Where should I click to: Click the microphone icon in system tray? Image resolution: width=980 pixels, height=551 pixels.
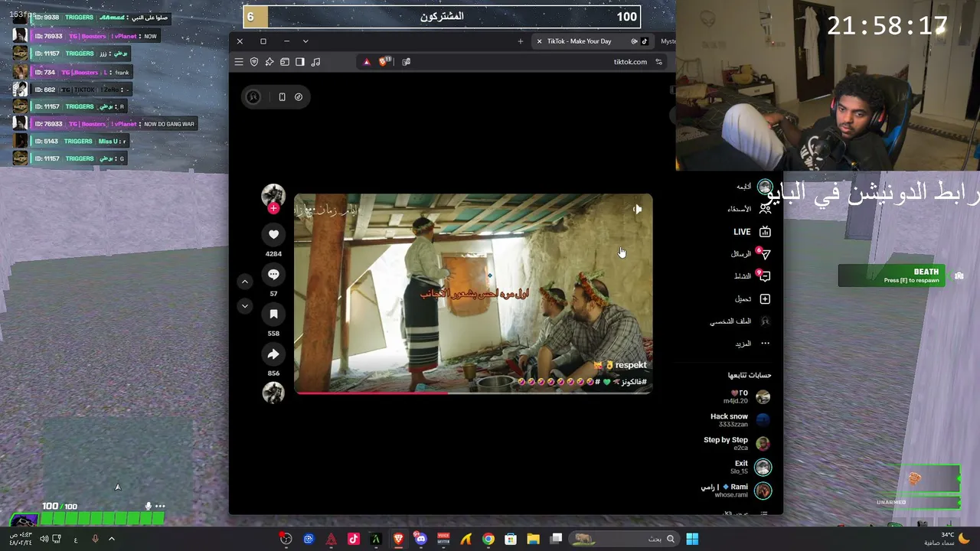click(95, 539)
